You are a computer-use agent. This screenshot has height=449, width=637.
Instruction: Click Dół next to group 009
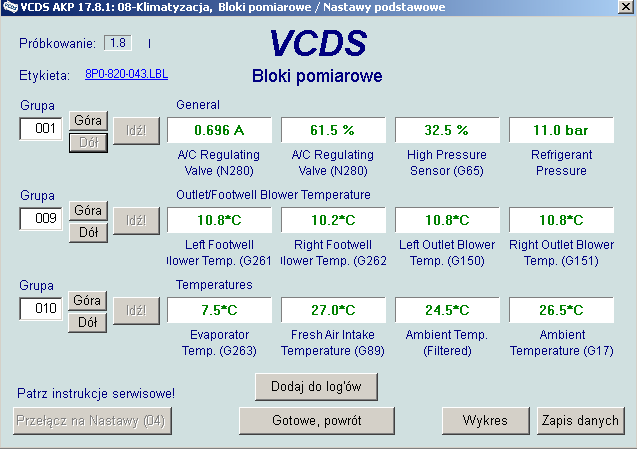point(88,233)
